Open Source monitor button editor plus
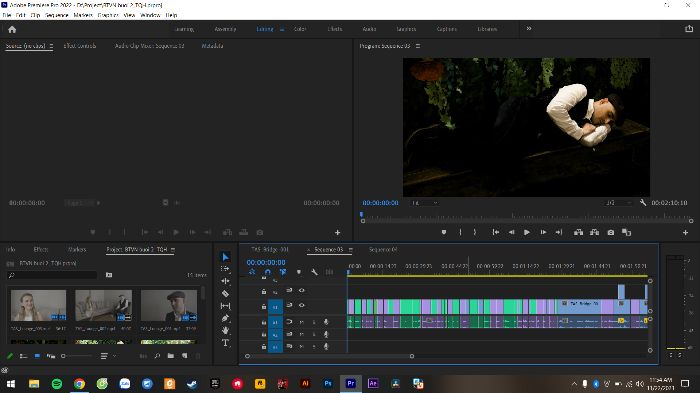This screenshot has width=700, height=393. coord(338,232)
